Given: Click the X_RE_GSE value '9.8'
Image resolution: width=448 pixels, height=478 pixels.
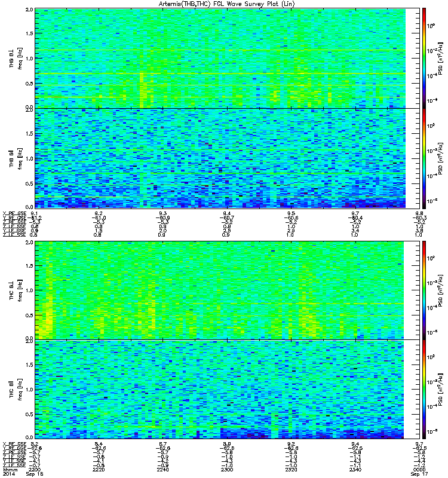Looking at the screenshot, I should [x=419, y=213].
